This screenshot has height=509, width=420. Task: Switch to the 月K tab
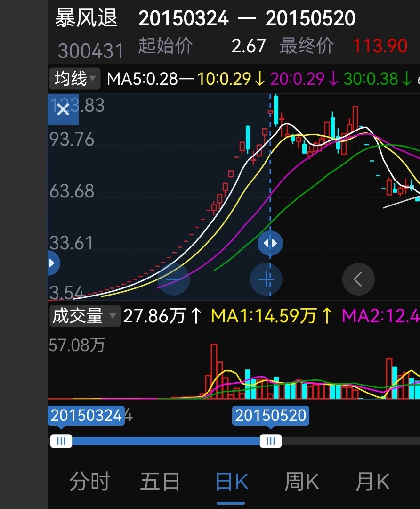point(372,481)
